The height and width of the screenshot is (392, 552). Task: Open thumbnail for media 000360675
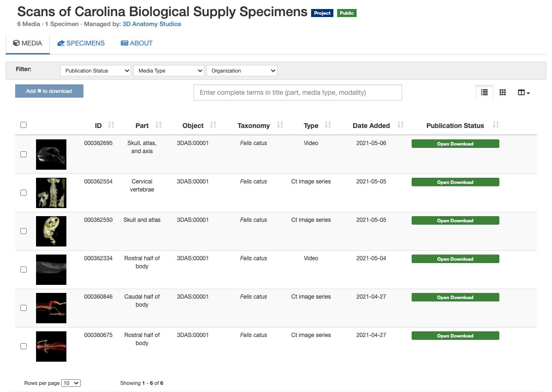[x=51, y=346]
